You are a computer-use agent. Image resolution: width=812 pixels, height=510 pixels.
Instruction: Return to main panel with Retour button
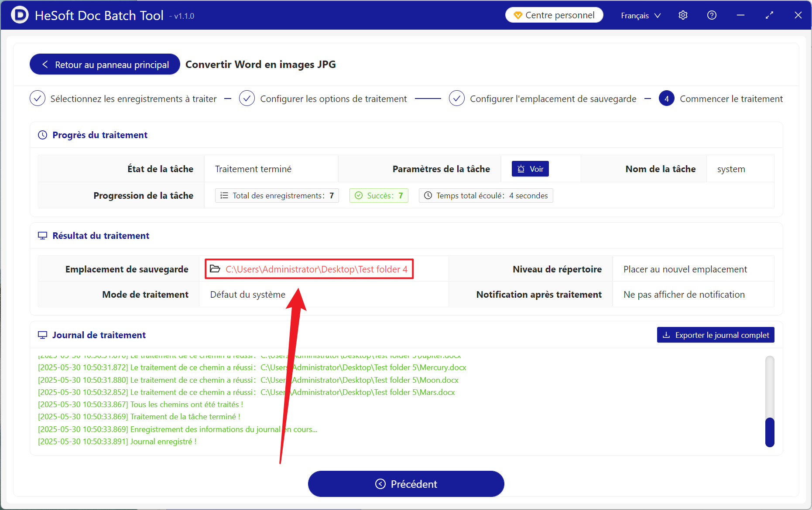(x=105, y=65)
